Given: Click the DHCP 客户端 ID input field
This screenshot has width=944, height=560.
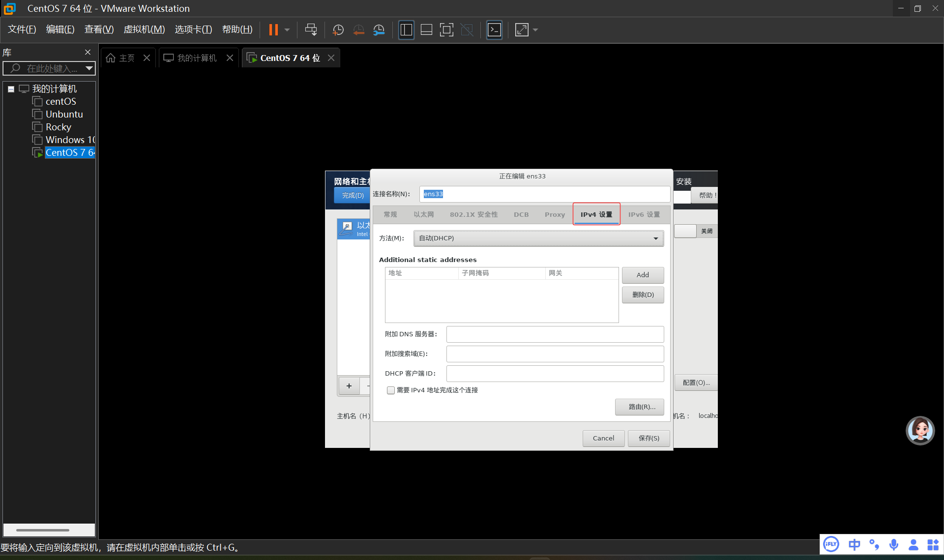Looking at the screenshot, I should pos(555,374).
